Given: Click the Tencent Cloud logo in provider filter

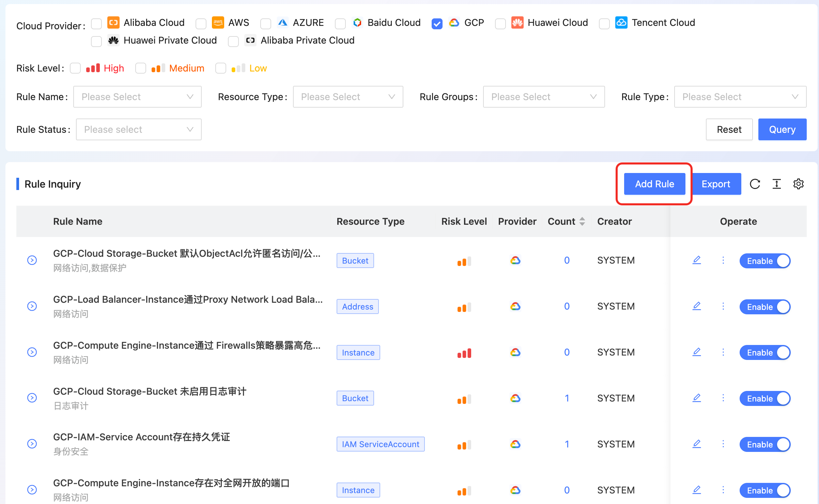Looking at the screenshot, I should coord(621,22).
